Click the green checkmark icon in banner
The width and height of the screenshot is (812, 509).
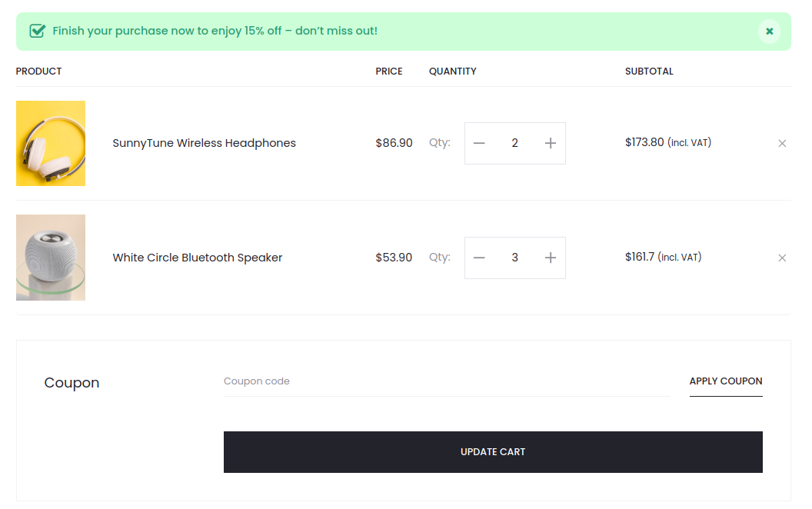click(x=37, y=32)
